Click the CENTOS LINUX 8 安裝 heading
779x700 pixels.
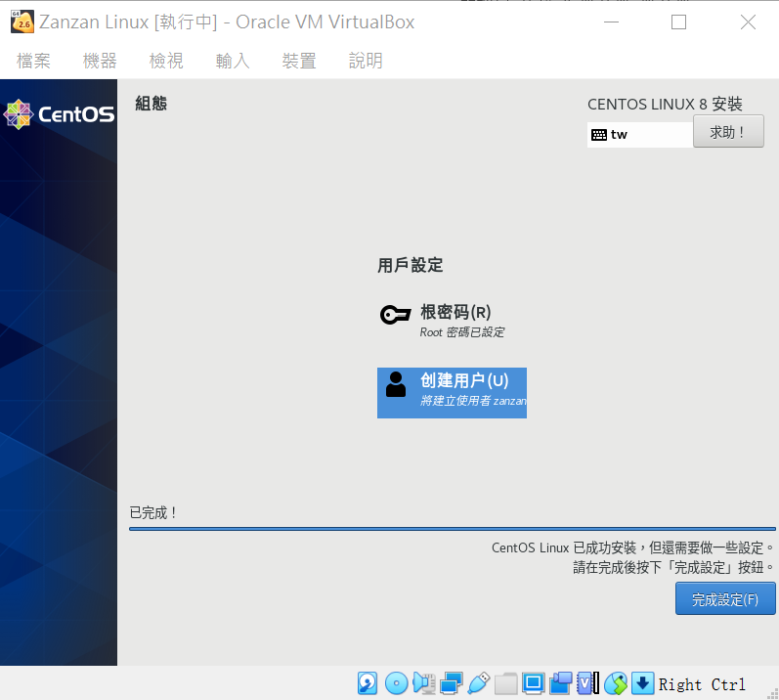pos(665,105)
